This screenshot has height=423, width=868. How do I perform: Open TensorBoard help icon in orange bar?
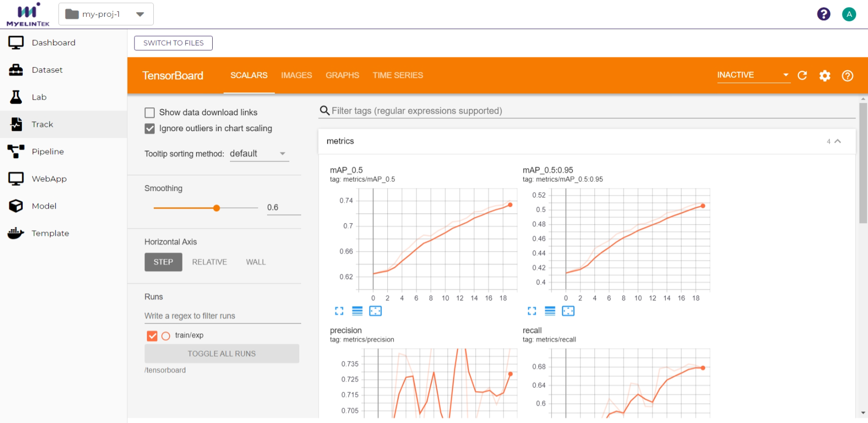847,76
